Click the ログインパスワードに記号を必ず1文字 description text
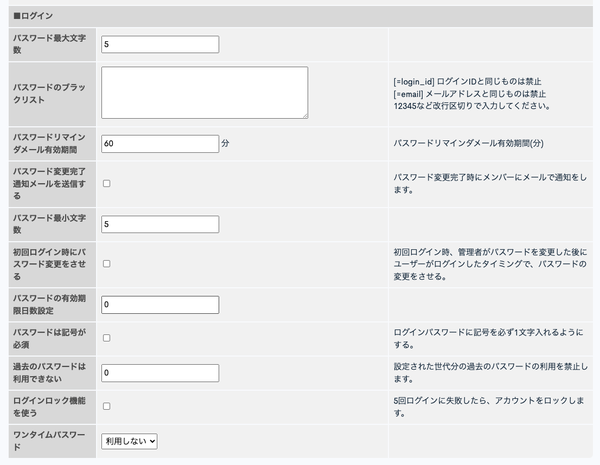This screenshot has height=465, width=600. [488, 338]
